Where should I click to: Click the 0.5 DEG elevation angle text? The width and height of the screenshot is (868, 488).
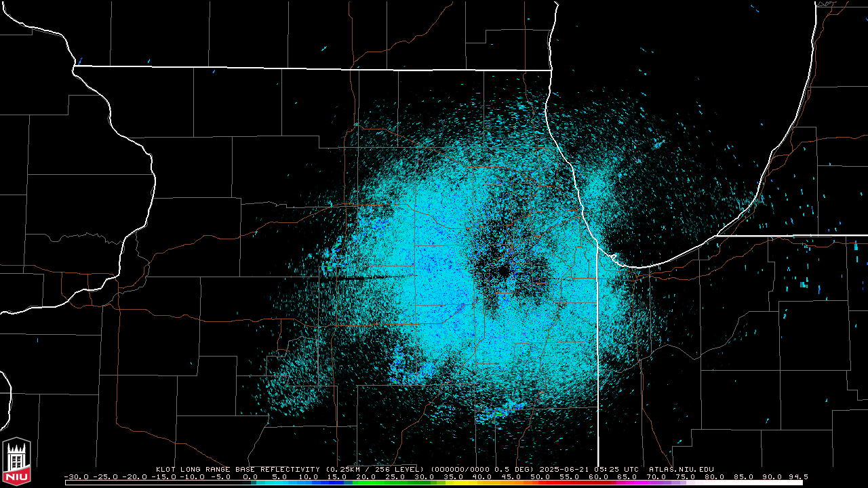(x=513, y=469)
